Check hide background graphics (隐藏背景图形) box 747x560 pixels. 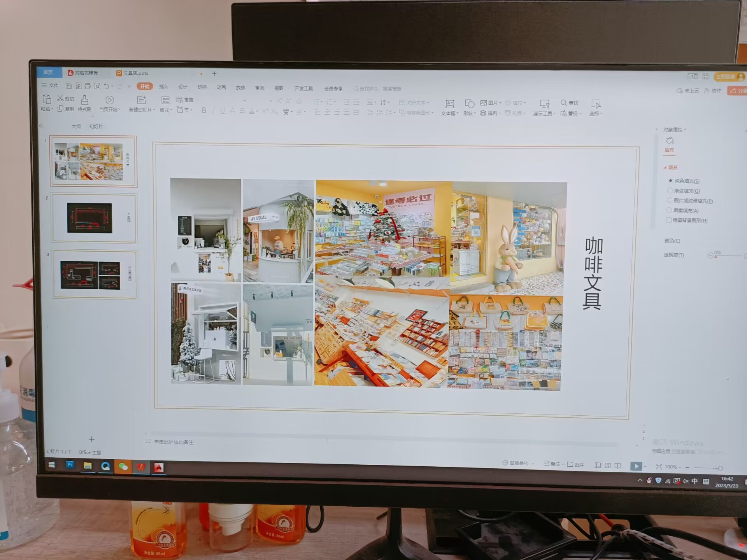tap(669, 220)
